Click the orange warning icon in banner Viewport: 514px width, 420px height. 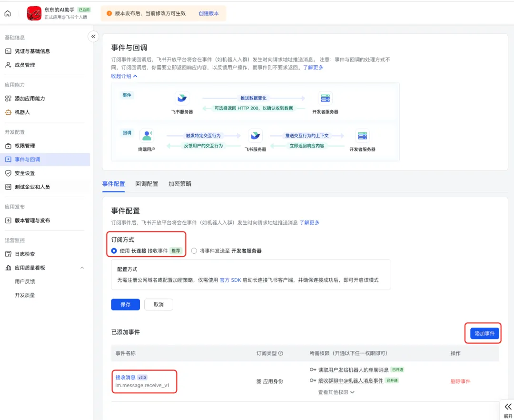(109, 13)
